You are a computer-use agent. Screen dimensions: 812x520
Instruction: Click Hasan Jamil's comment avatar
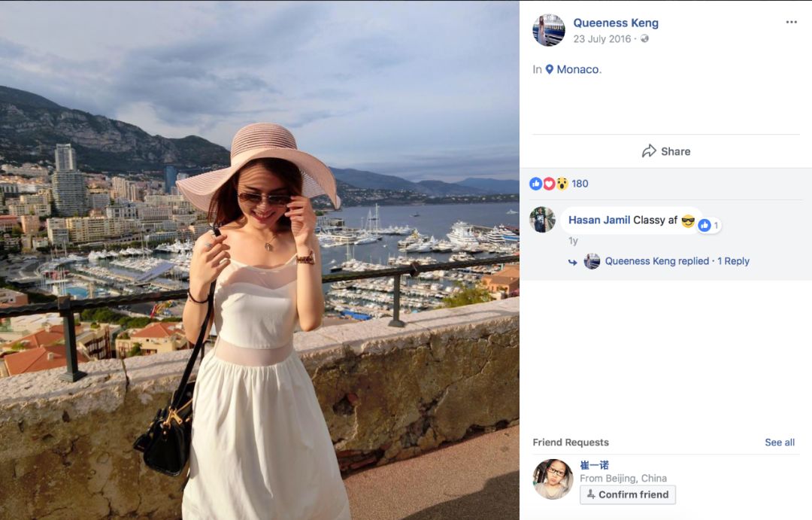[x=542, y=220]
